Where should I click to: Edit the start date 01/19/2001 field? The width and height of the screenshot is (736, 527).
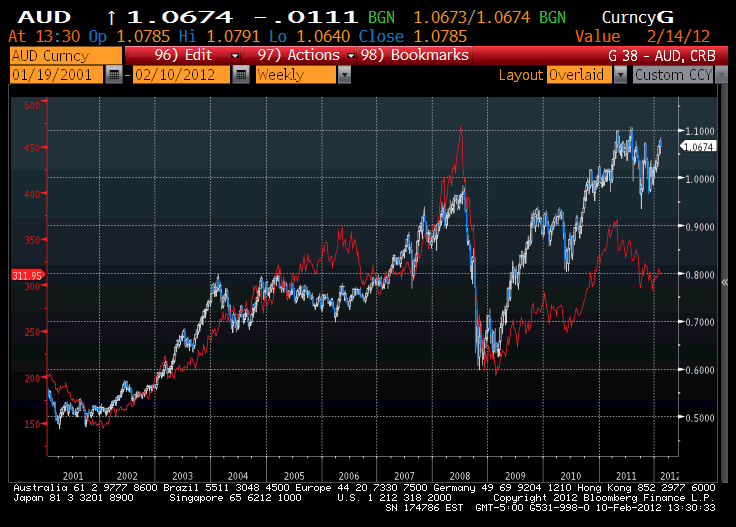(x=56, y=75)
